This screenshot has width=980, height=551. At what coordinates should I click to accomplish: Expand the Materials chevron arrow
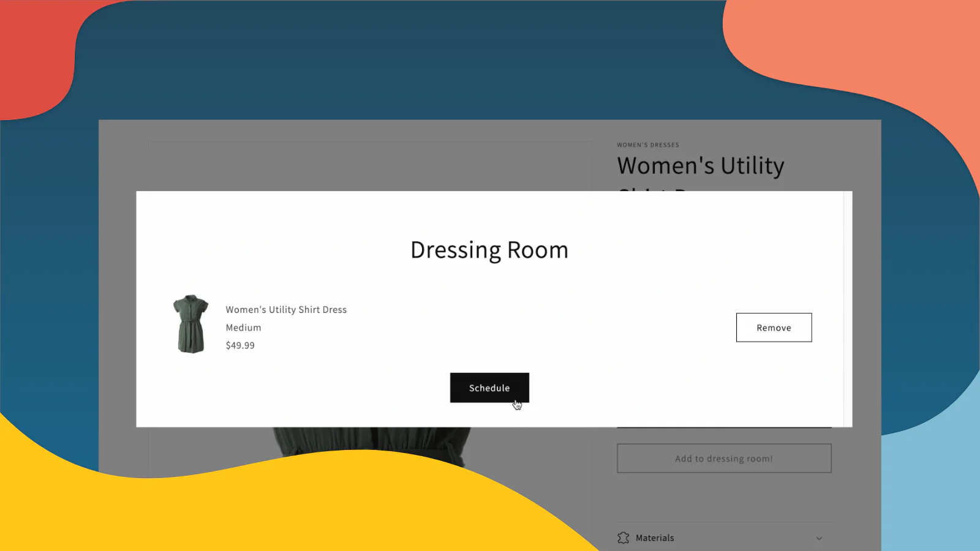[x=819, y=538]
